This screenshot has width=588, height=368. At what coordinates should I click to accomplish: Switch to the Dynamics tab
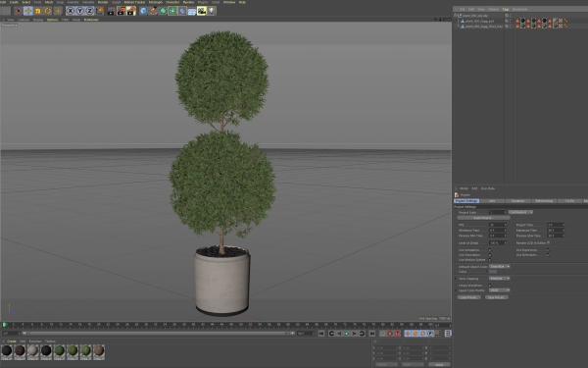pyautogui.click(x=517, y=201)
